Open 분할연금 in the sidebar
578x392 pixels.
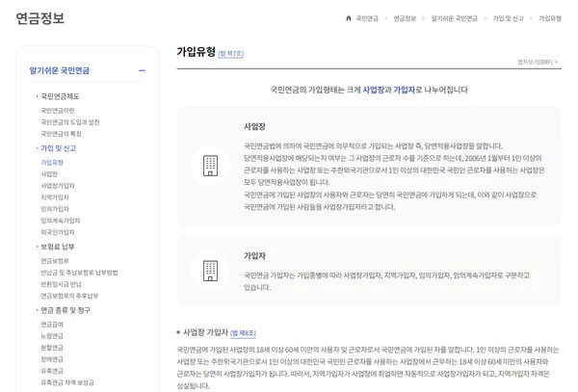(52, 348)
